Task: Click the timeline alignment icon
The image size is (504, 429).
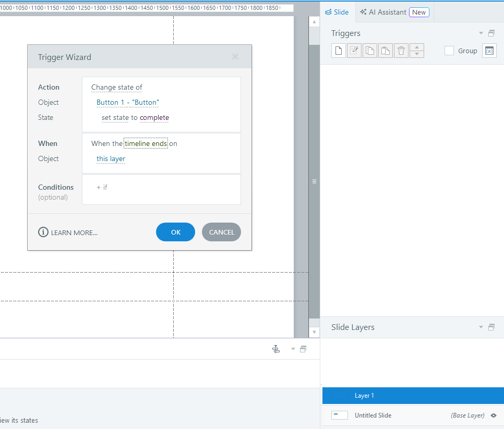Action: (276, 349)
